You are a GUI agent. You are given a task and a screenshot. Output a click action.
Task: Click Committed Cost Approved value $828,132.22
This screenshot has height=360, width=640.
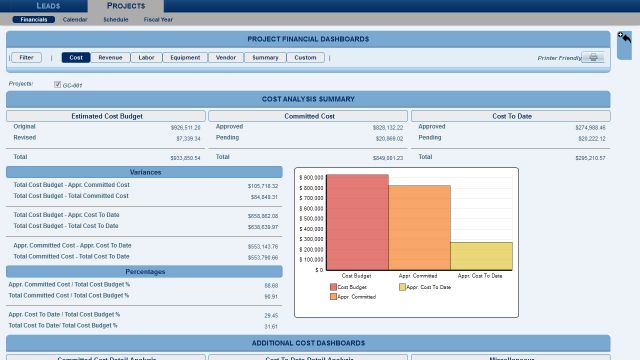coord(388,128)
